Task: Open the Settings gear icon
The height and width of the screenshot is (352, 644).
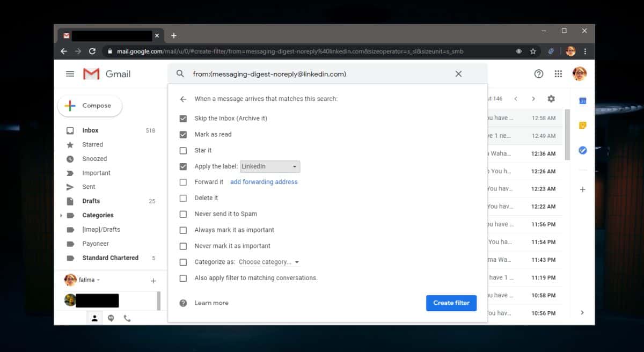Action: point(551,99)
